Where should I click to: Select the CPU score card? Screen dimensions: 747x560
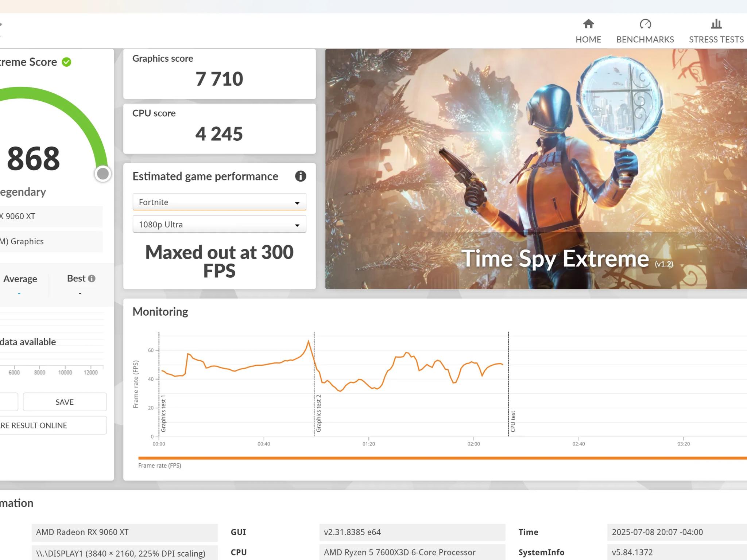click(219, 128)
